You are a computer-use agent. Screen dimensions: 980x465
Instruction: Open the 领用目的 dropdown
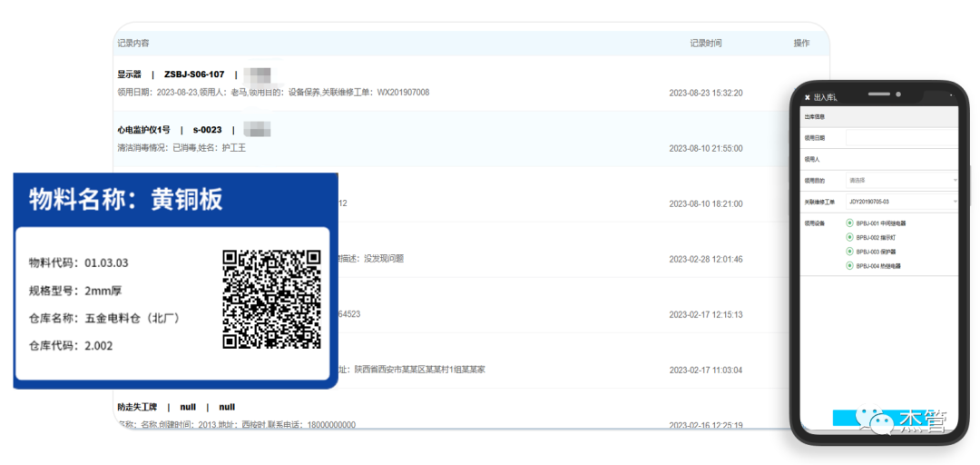point(901,181)
